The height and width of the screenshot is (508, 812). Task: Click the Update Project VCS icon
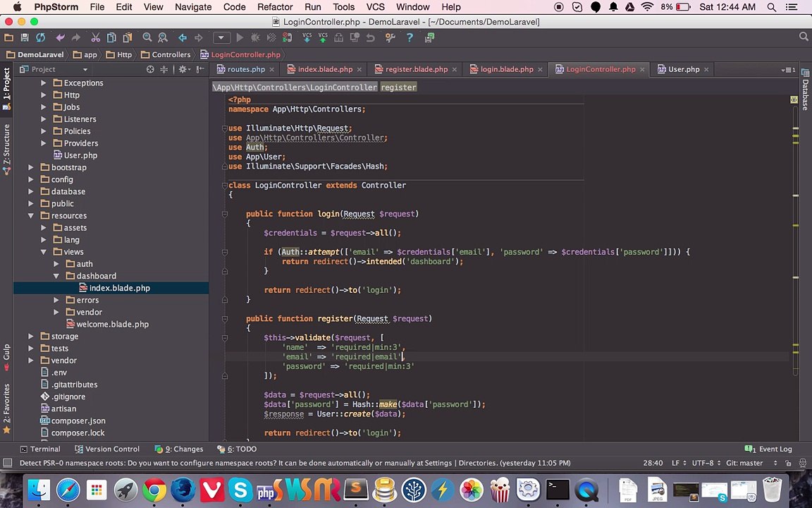pos(307,37)
